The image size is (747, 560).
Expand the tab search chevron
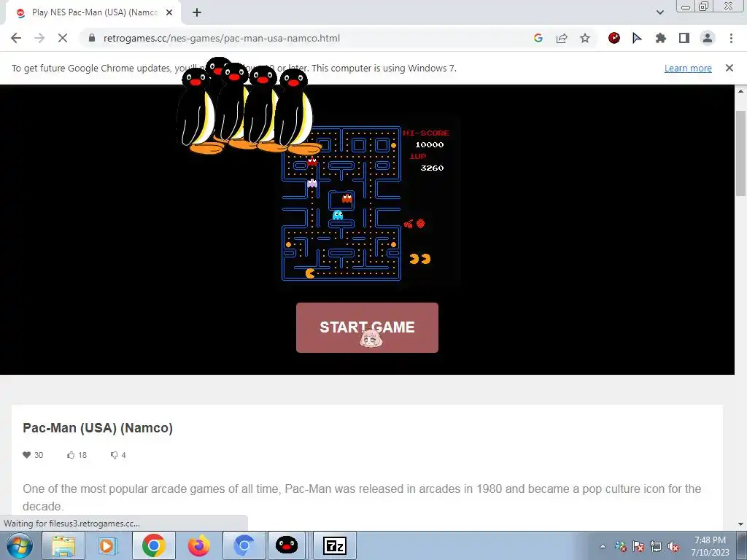pos(659,12)
